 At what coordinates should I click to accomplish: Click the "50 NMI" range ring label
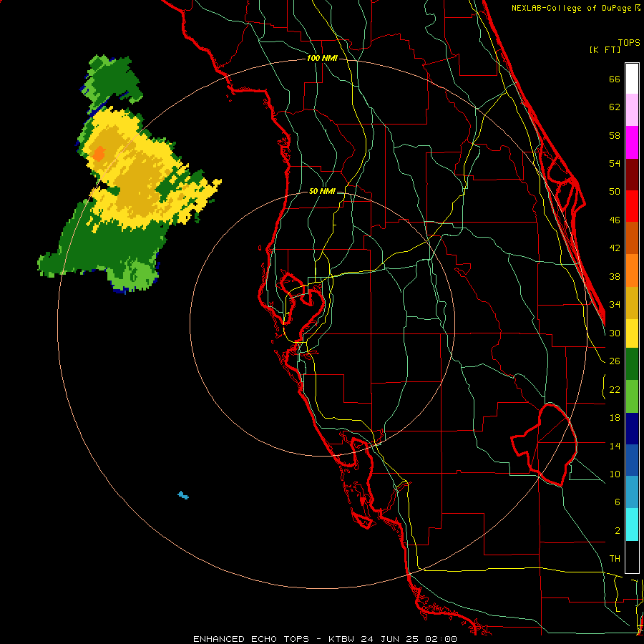322,191
